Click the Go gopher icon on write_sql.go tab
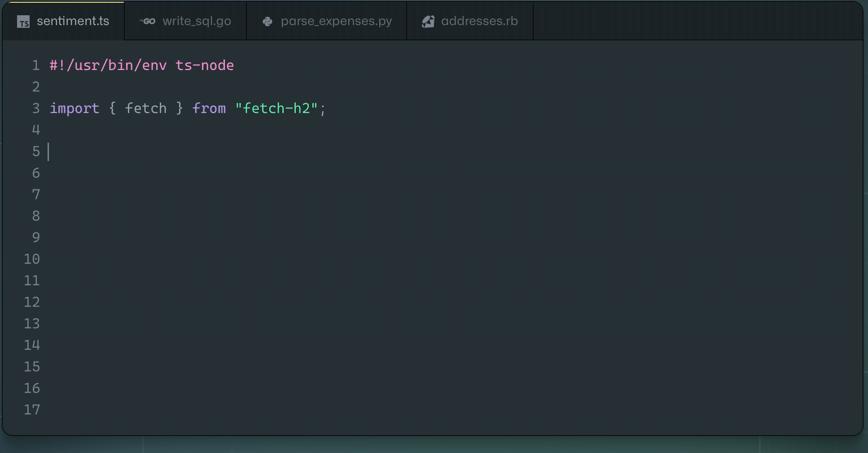This screenshot has height=453, width=868. [148, 21]
